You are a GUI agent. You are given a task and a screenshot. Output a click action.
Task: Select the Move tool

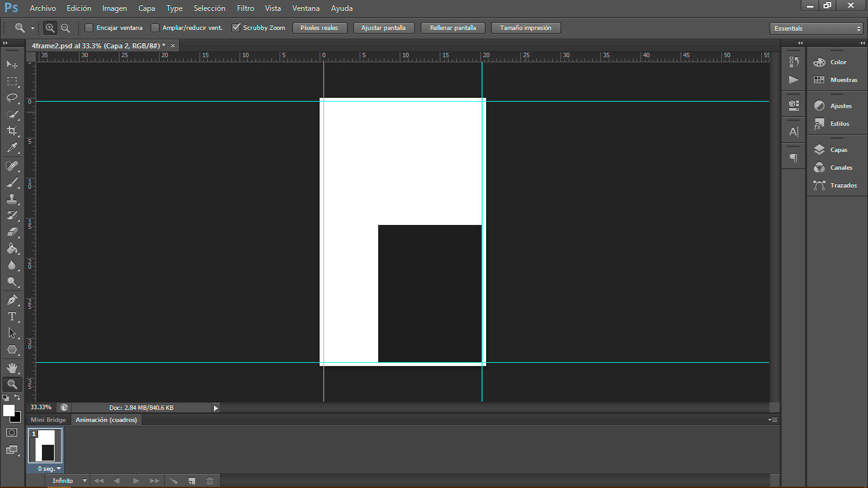pyautogui.click(x=12, y=64)
